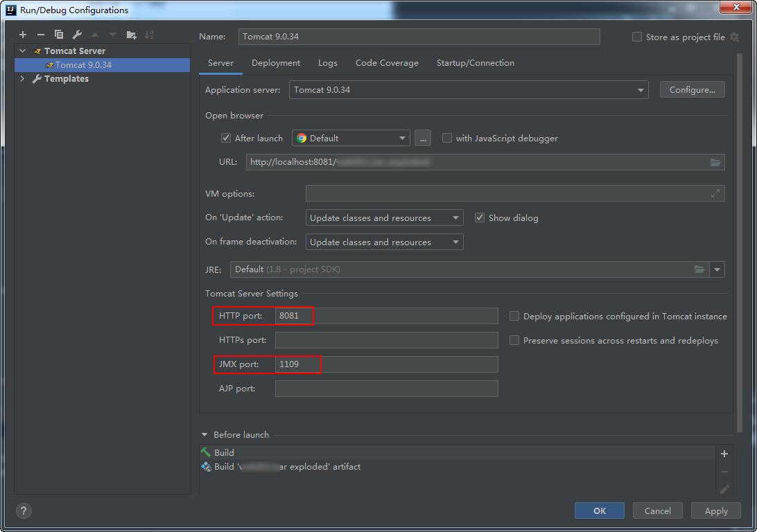Click the browse folder icon in URL field
Viewport: 757px width, 532px height.
coord(715,163)
